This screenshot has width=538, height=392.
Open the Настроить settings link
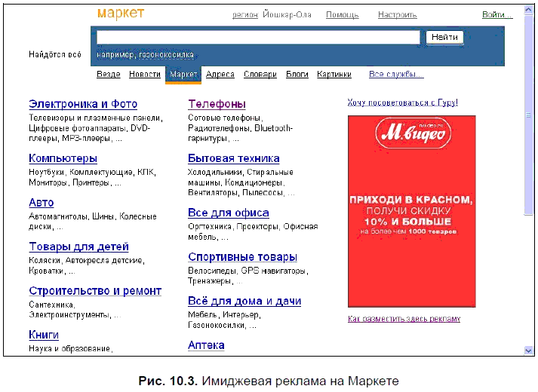pyautogui.click(x=397, y=14)
